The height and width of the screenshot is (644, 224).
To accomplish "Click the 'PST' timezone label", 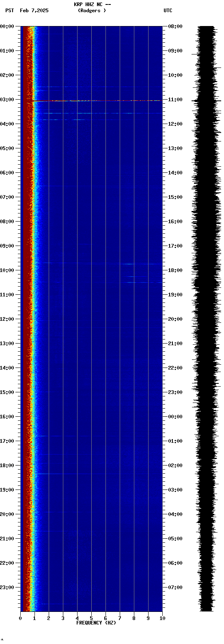I will click(10, 11).
